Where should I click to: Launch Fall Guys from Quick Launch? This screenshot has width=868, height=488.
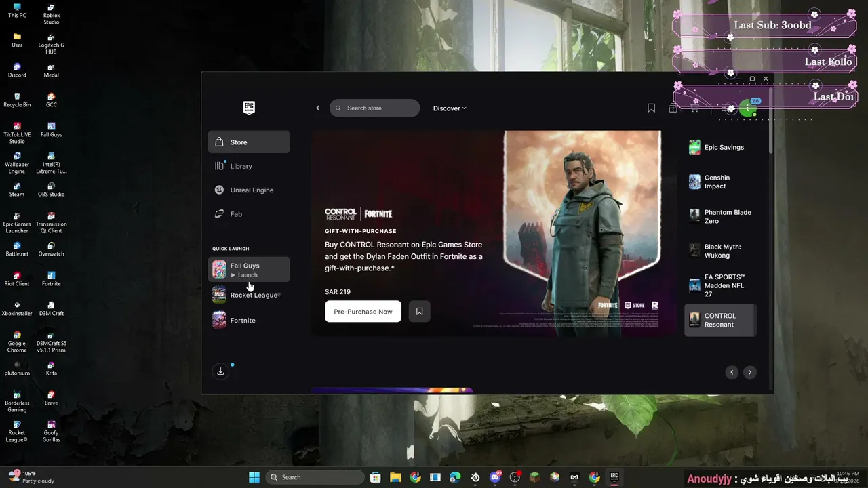pyautogui.click(x=249, y=270)
